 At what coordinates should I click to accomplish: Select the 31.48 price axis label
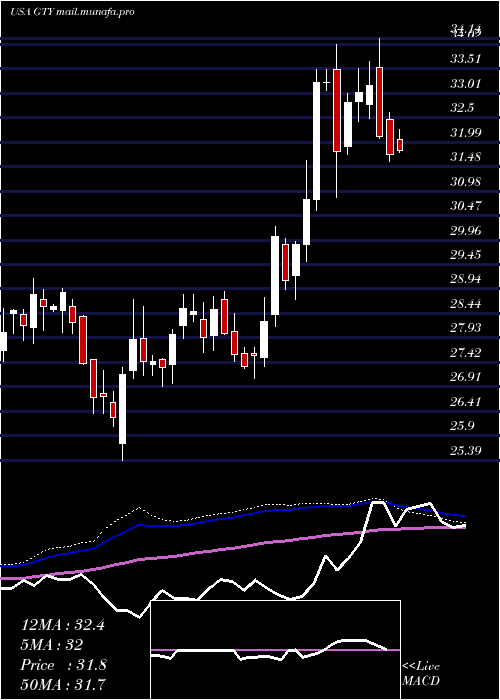click(466, 157)
